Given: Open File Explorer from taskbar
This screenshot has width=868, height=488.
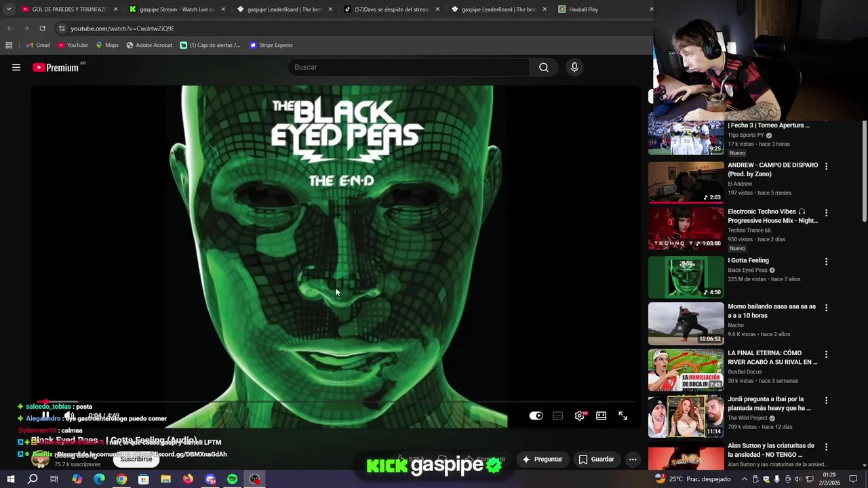Looking at the screenshot, I should click(x=165, y=479).
